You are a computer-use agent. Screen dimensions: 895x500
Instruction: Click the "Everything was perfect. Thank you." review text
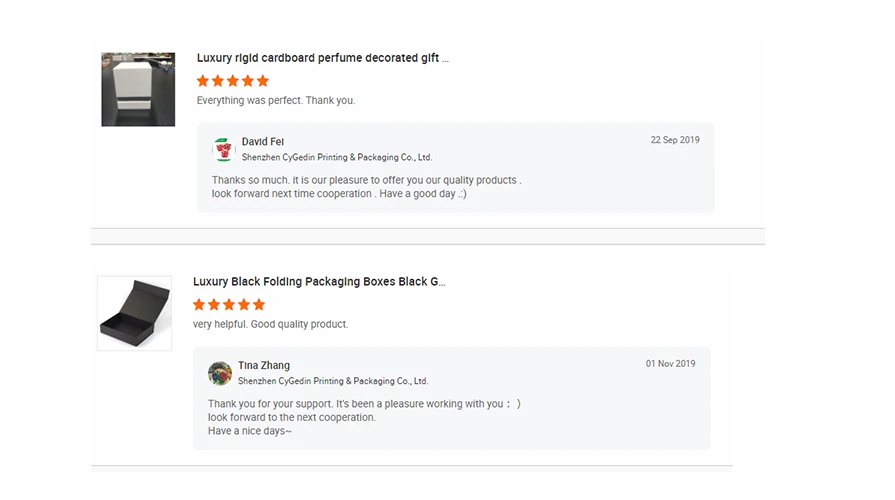276,101
